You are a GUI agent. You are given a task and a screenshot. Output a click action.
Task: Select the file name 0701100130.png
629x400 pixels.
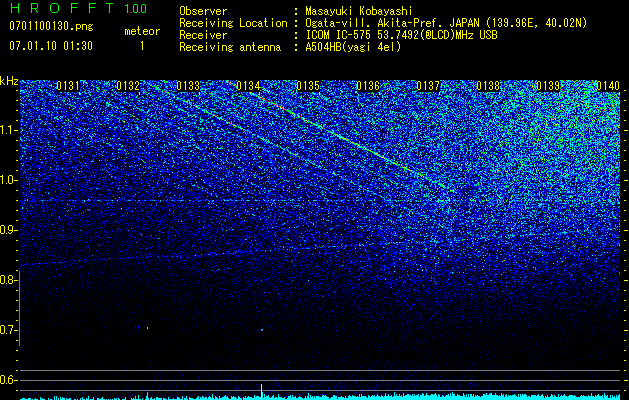pyautogui.click(x=51, y=26)
